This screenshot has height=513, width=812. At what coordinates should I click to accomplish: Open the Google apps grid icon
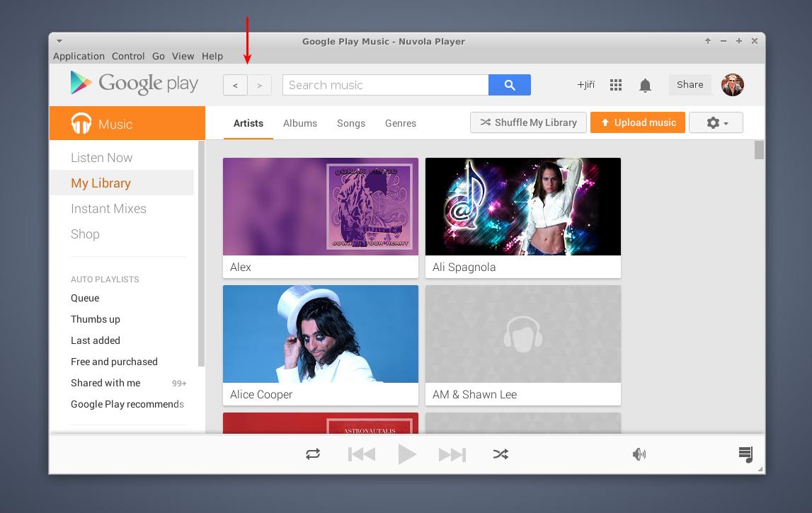616,85
